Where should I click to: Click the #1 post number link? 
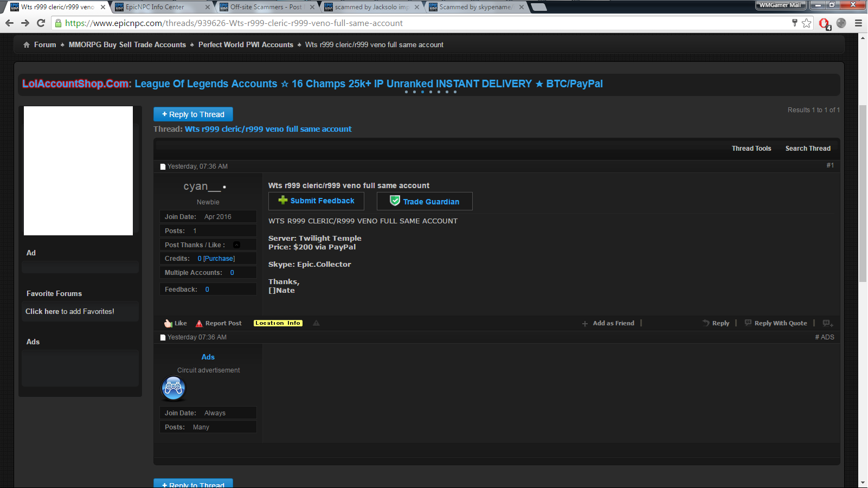point(830,165)
